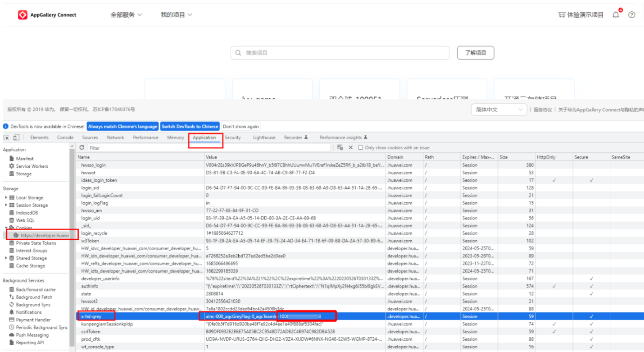This screenshot has width=644, height=352.
Task: Click the AppGallery Connect logo
Action: coord(47,15)
